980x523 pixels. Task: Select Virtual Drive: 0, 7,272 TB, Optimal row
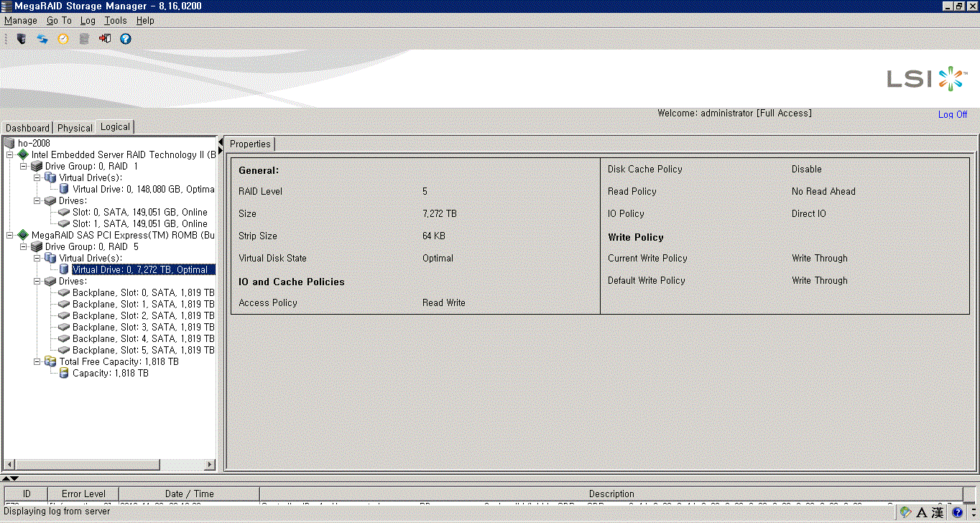click(144, 269)
